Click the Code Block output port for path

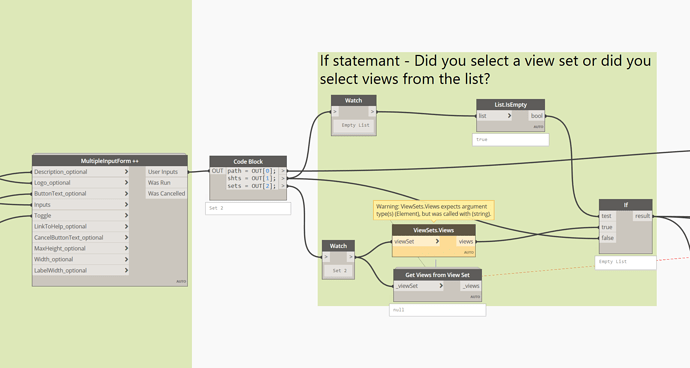[x=283, y=171]
